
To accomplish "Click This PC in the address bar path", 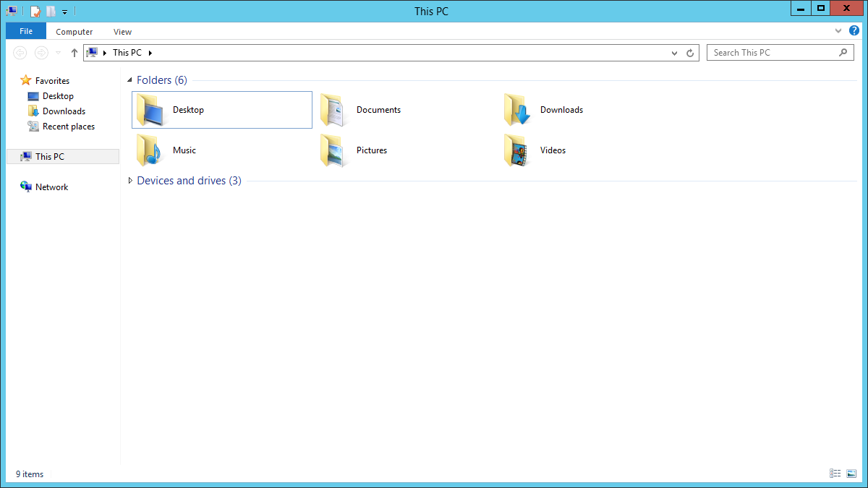I will (127, 53).
